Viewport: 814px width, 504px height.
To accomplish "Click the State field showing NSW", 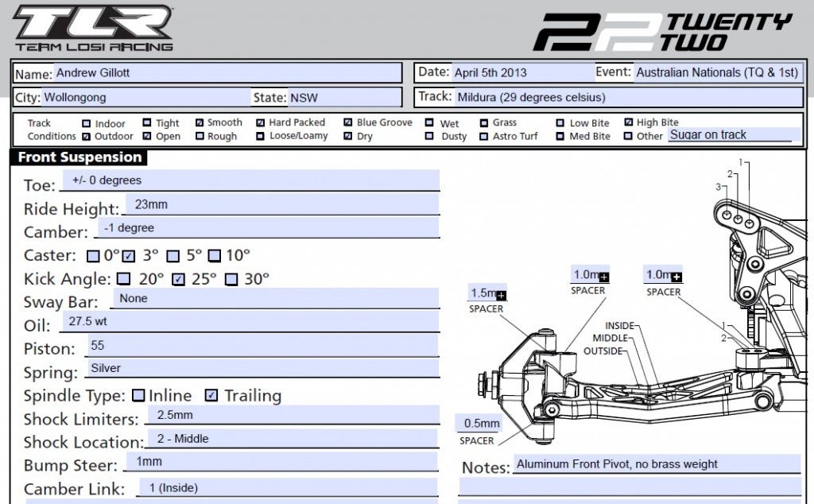I will 344,97.
